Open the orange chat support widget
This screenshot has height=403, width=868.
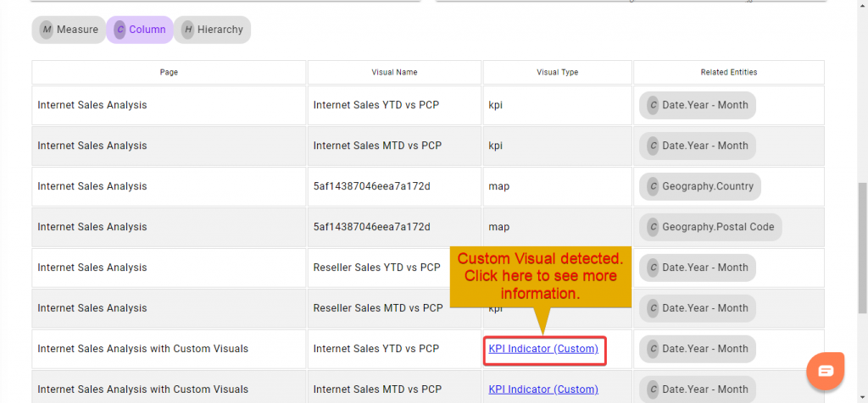coord(826,371)
